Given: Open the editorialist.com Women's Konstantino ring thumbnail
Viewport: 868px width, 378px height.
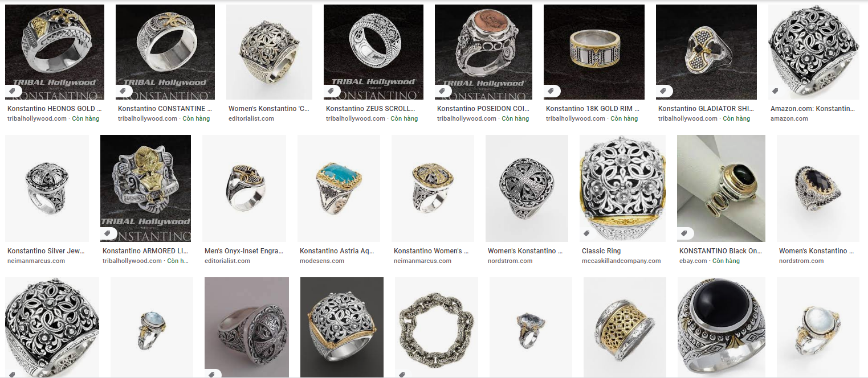Looking at the screenshot, I should click(269, 52).
